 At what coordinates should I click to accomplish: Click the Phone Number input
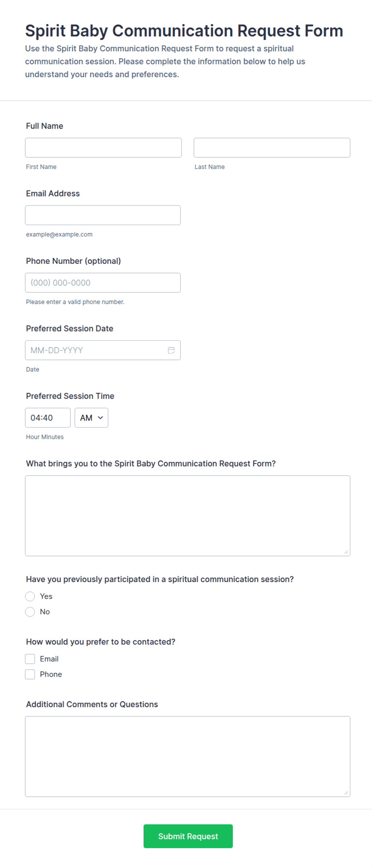(x=103, y=283)
